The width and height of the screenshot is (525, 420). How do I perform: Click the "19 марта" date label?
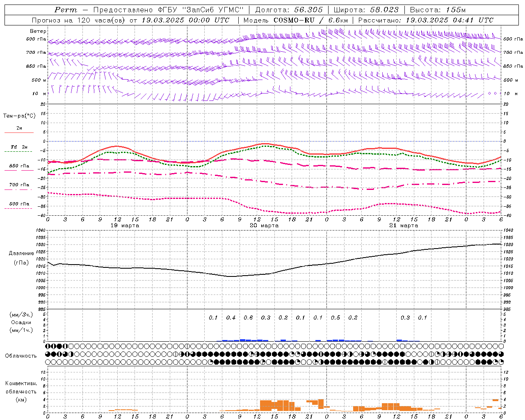point(125,226)
